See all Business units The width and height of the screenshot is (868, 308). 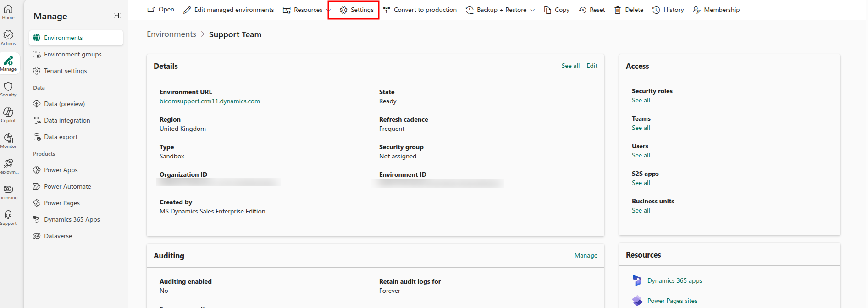[x=641, y=210]
